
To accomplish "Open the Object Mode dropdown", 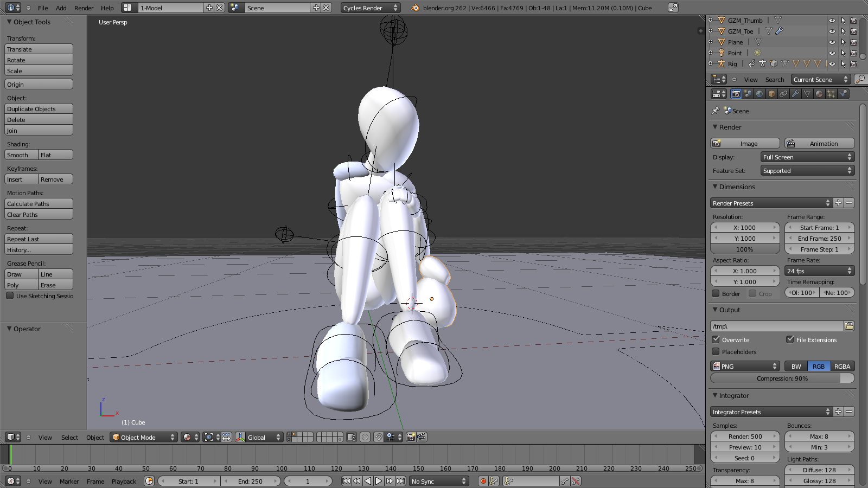I will tap(144, 437).
